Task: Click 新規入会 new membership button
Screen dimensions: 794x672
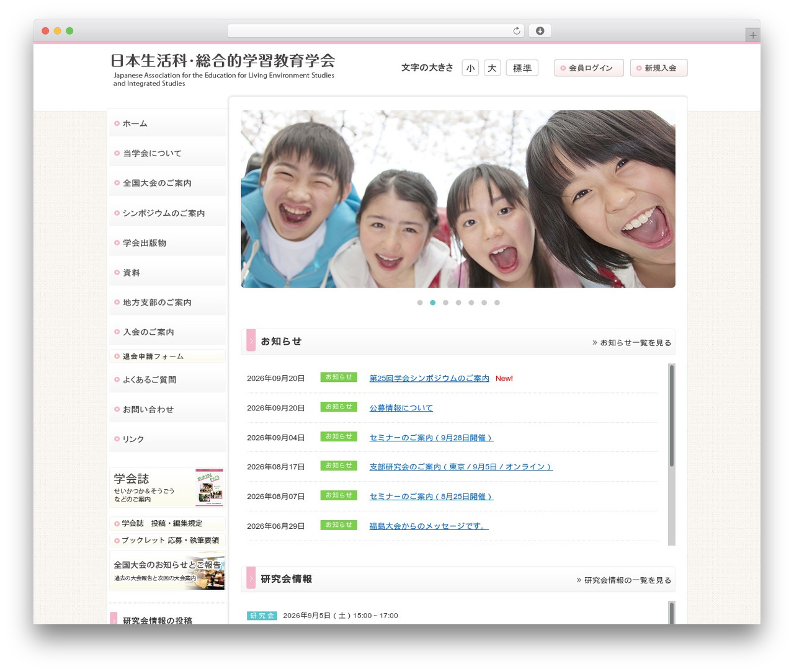Action: [659, 68]
